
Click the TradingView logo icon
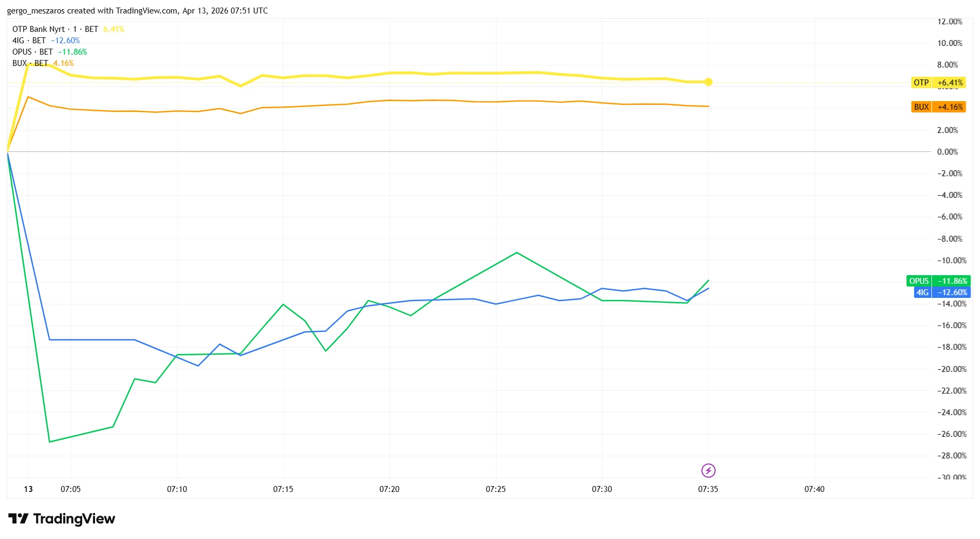(18, 519)
